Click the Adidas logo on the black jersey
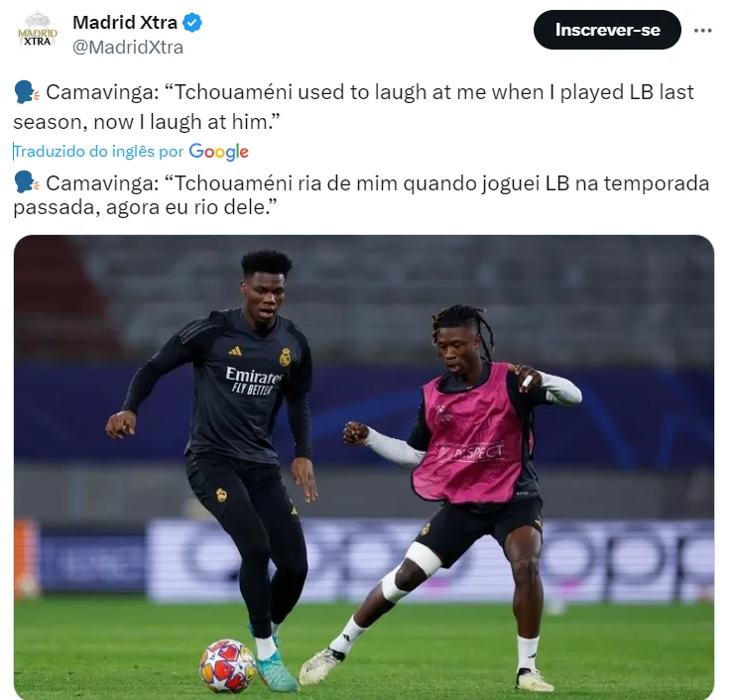The image size is (735, 700). pyautogui.click(x=235, y=350)
